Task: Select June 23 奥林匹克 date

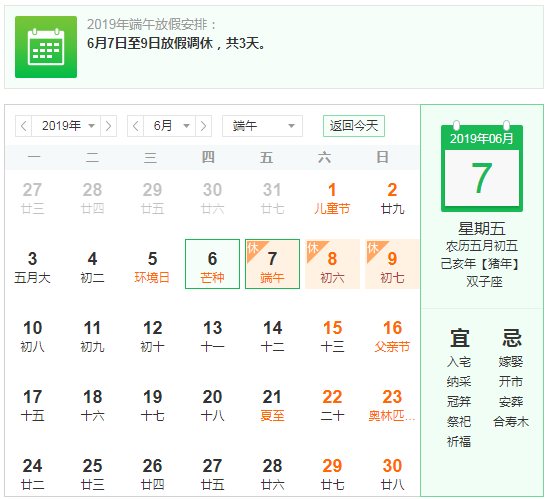Action: tap(392, 405)
